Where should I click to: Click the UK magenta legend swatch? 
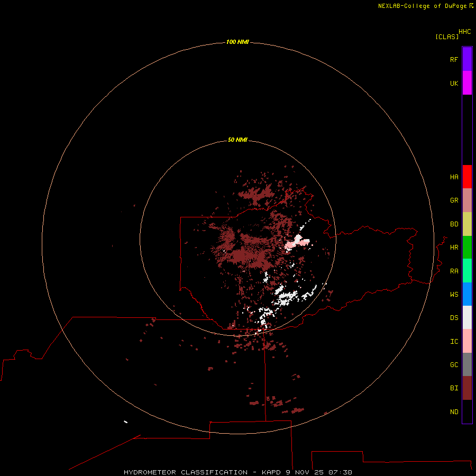467,83
